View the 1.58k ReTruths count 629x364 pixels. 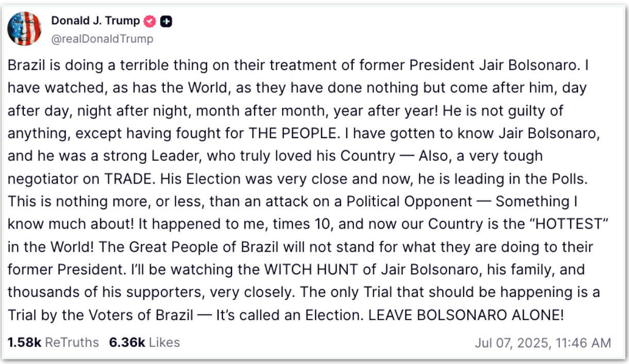pyautogui.click(x=53, y=342)
